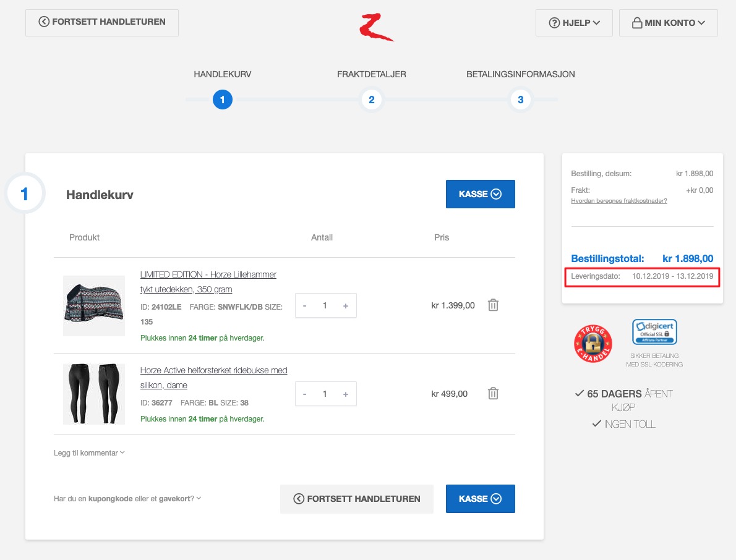Click the Frakt +kr 0,00 value
Screen dimensions: 736x560
click(700, 190)
